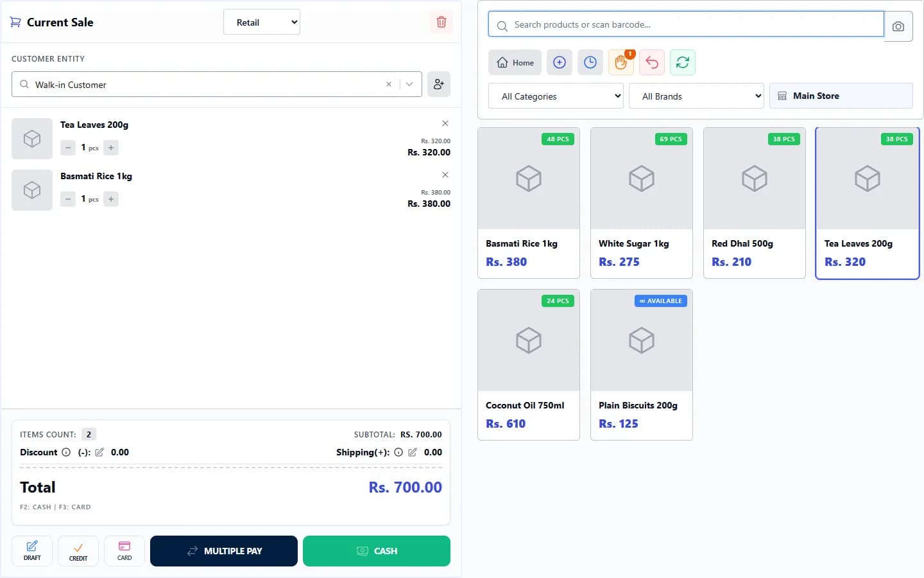Show discount info via the info icon
Image resolution: width=924 pixels, height=578 pixels.
click(66, 452)
